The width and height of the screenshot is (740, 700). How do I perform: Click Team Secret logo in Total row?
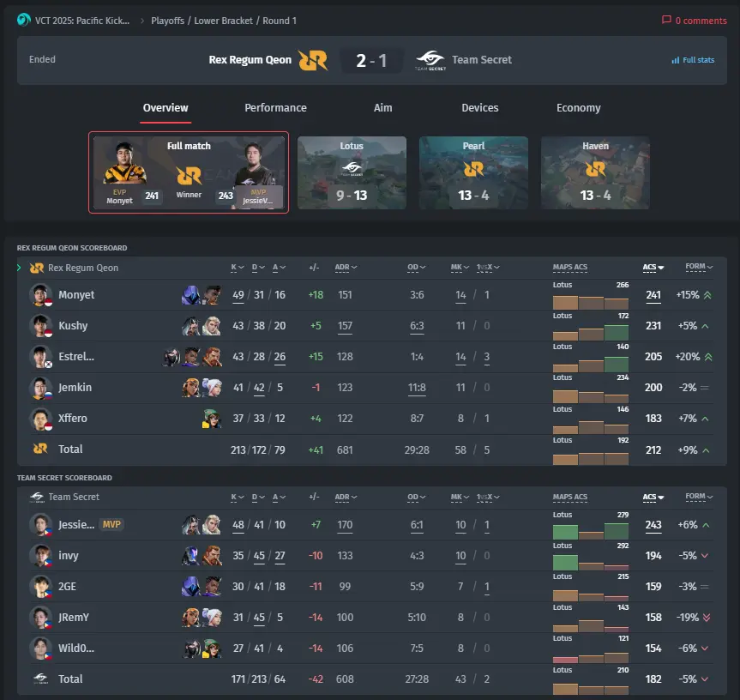[x=40, y=679]
